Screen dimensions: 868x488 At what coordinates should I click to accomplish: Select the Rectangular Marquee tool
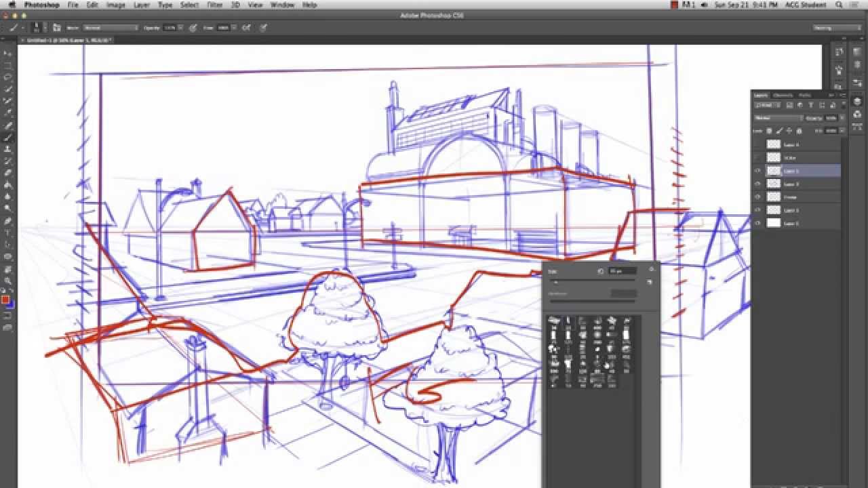(x=8, y=65)
